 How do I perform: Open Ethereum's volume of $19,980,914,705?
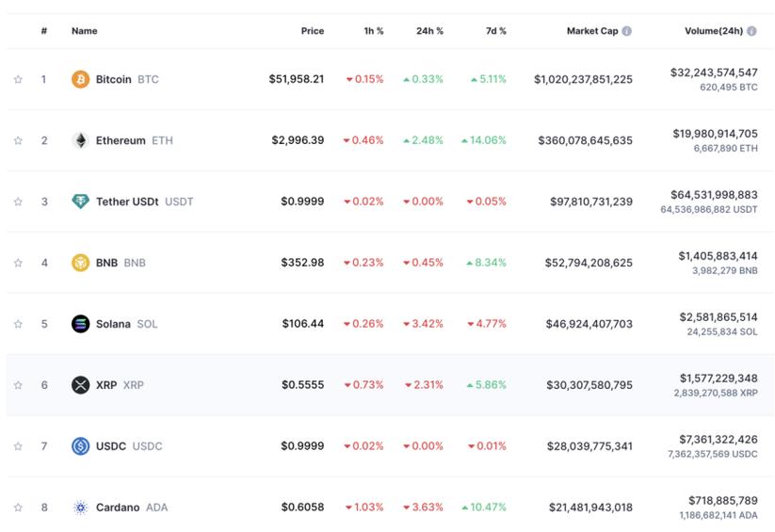(715, 134)
